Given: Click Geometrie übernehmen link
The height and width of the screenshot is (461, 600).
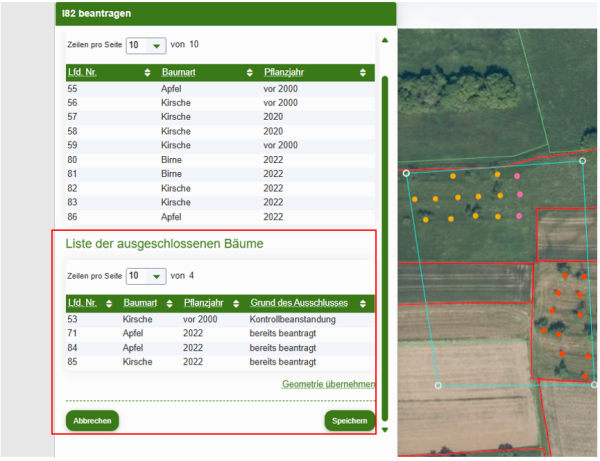Looking at the screenshot, I should tap(328, 384).
